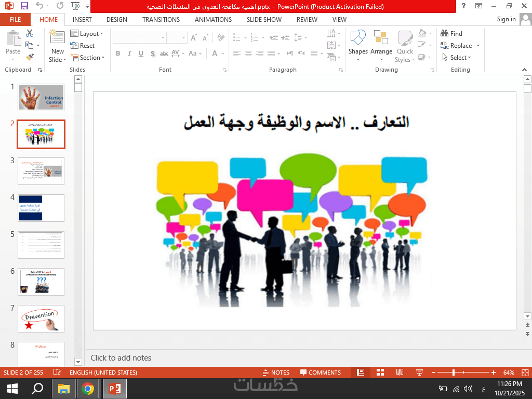Toggle text Shadow effect

(x=153, y=54)
